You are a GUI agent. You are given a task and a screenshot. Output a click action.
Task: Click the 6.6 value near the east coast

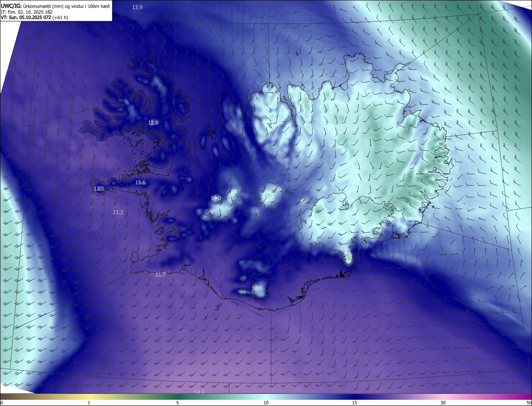[x=433, y=161]
